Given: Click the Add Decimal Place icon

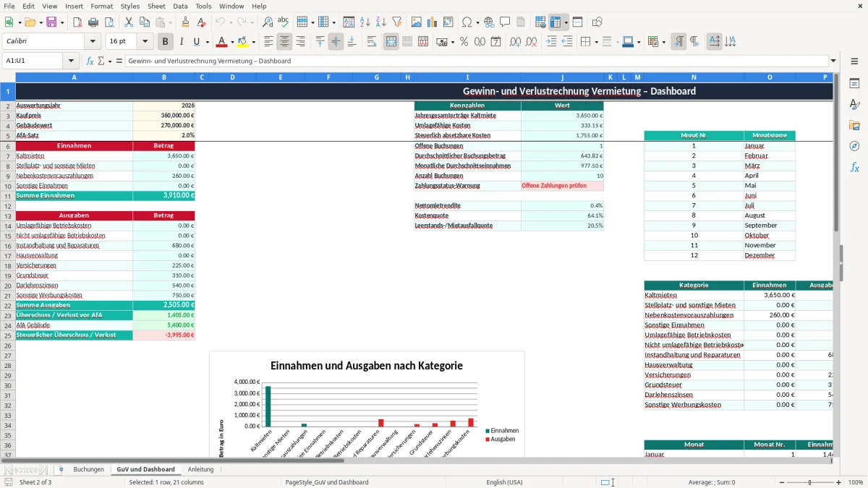Looking at the screenshot, I should tap(516, 42).
